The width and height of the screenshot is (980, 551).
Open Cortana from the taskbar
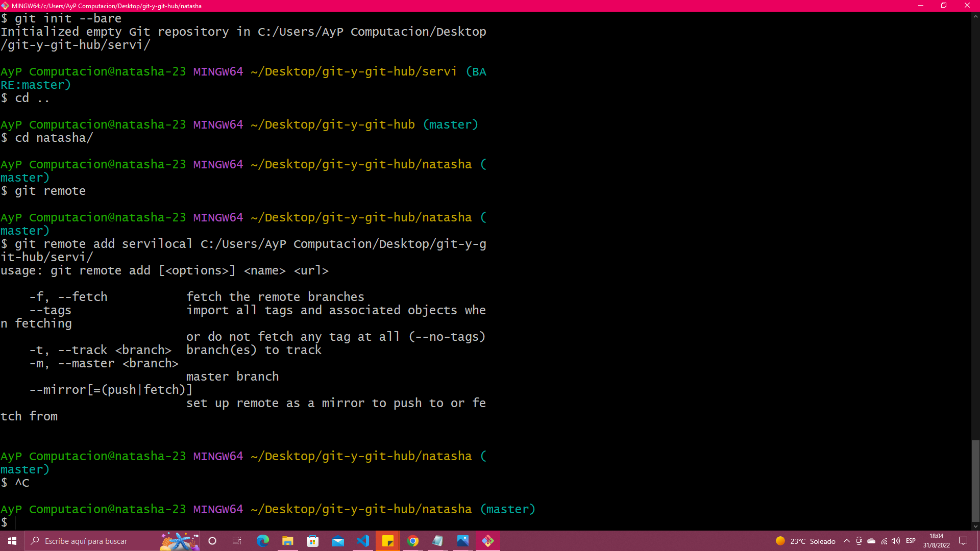coord(212,541)
